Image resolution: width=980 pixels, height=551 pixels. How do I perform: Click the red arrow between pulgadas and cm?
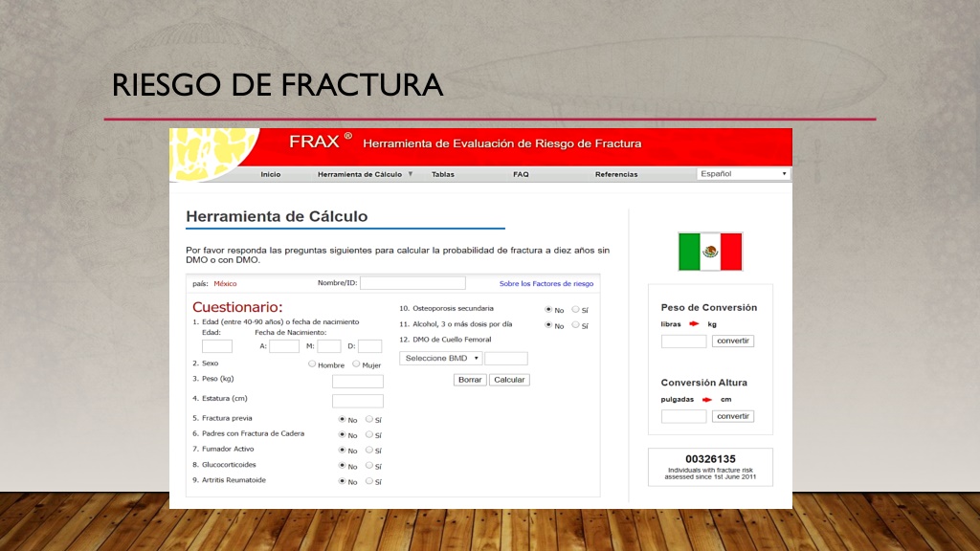click(707, 399)
